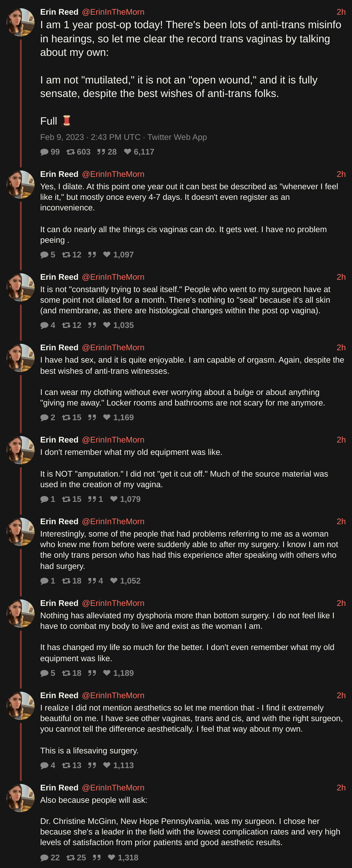Click avatar beside the "Yes, I dilate" tweet
Screen dimensions: 352x868
21,184
